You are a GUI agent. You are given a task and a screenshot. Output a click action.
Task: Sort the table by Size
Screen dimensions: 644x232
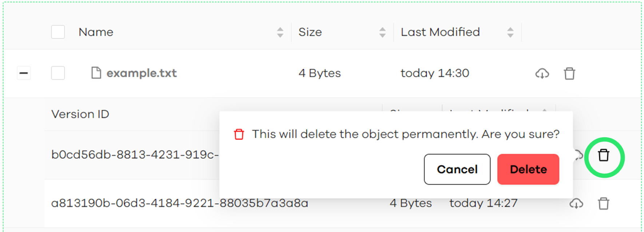point(382,32)
